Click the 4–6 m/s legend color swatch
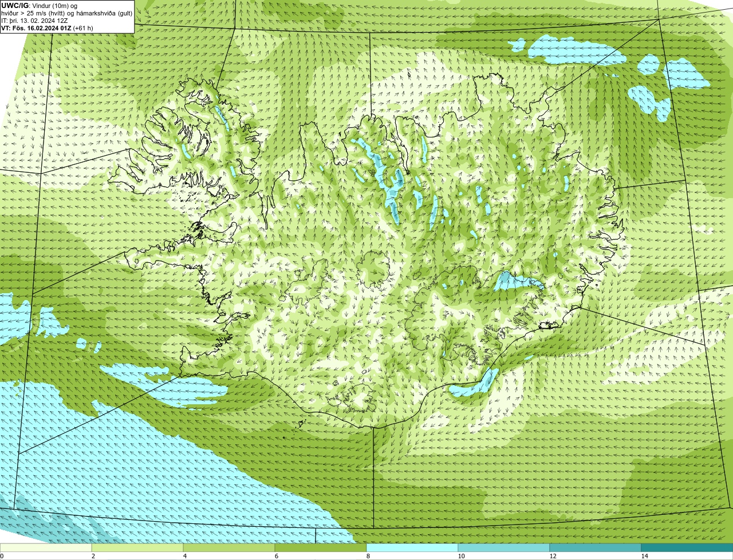 coord(229,548)
